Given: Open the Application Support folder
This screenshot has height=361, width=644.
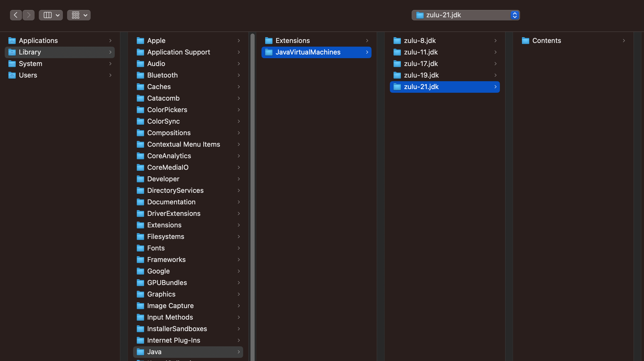Looking at the screenshot, I should pyautogui.click(x=178, y=52).
